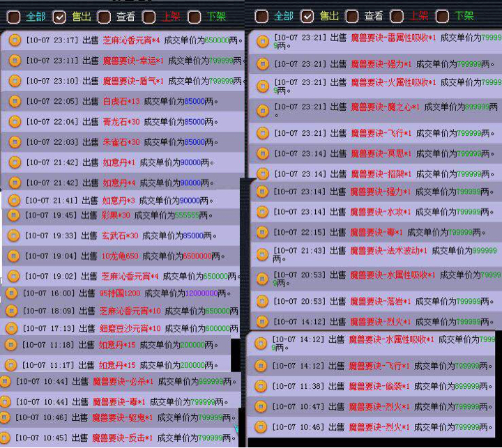This screenshot has height=448, width=502.
Task: Select coin icon beside 魔兽要诀-偷袭*1 entry
Action: pos(261,387)
